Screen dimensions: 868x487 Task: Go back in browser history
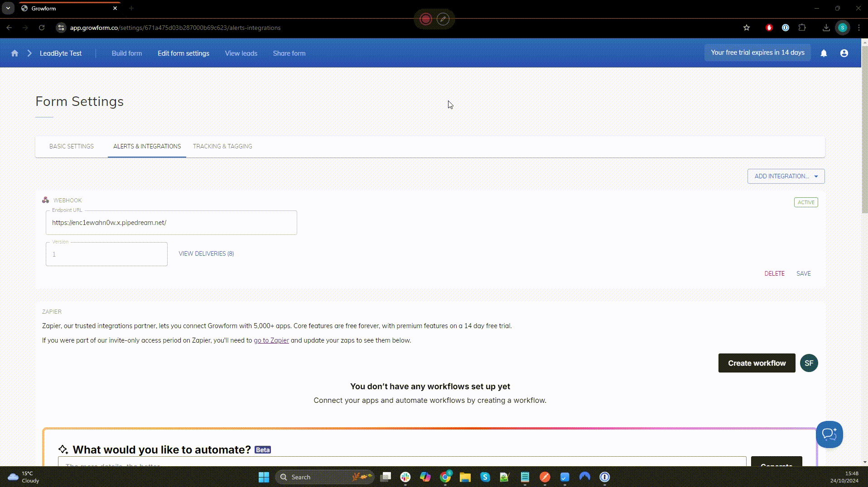(9, 28)
